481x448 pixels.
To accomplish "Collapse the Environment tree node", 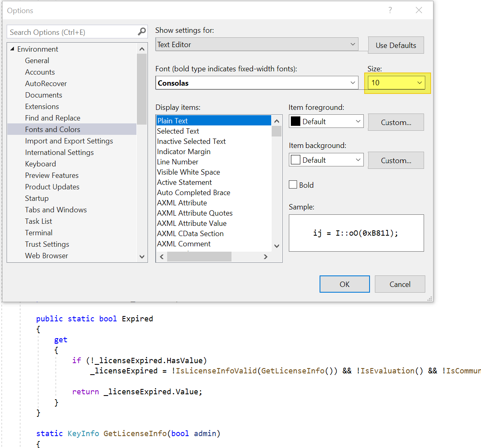I will [x=12, y=49].
